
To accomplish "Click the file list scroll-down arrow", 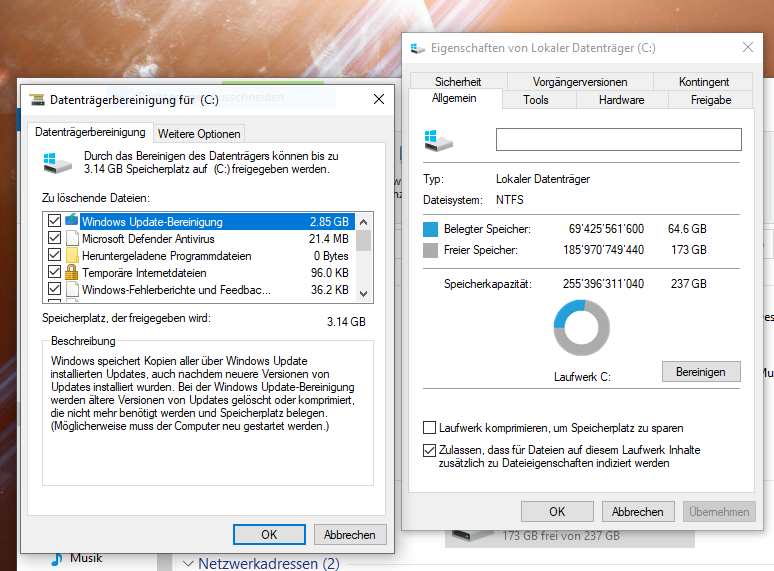I will click(x=364, y=294).
